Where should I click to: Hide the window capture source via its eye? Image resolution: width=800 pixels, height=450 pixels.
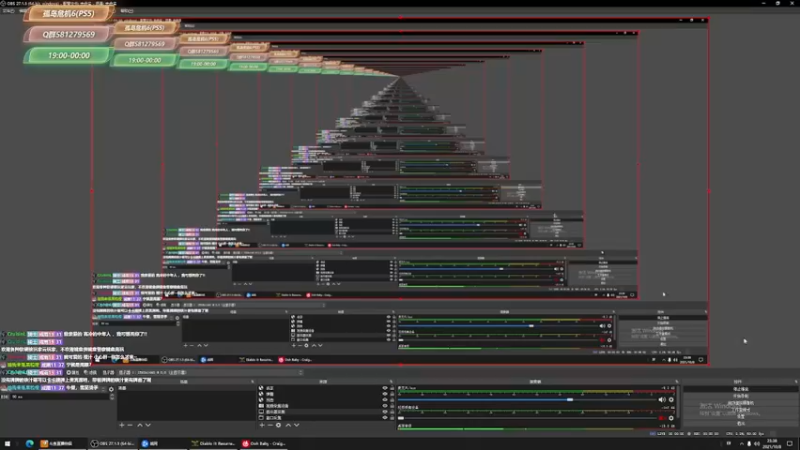pos(385,417)
